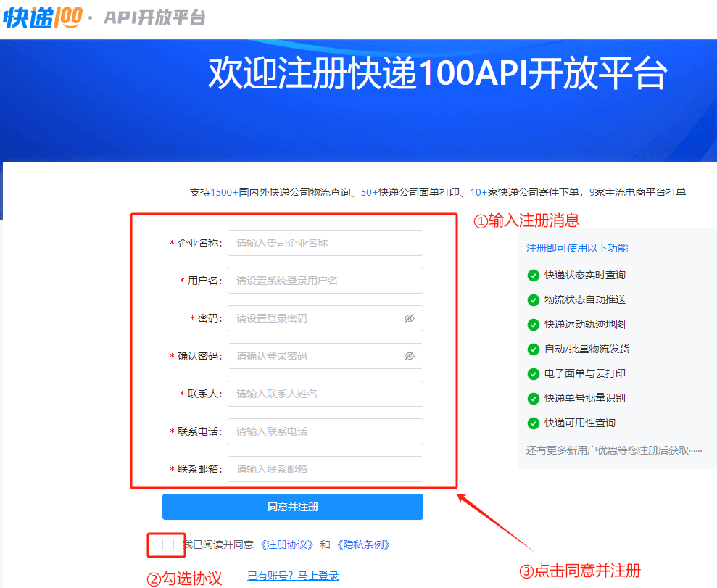The height and width of the screenshot is (588, 717).
Task: Toggle password visibility in 密码 field
Action: click(410, 318)
